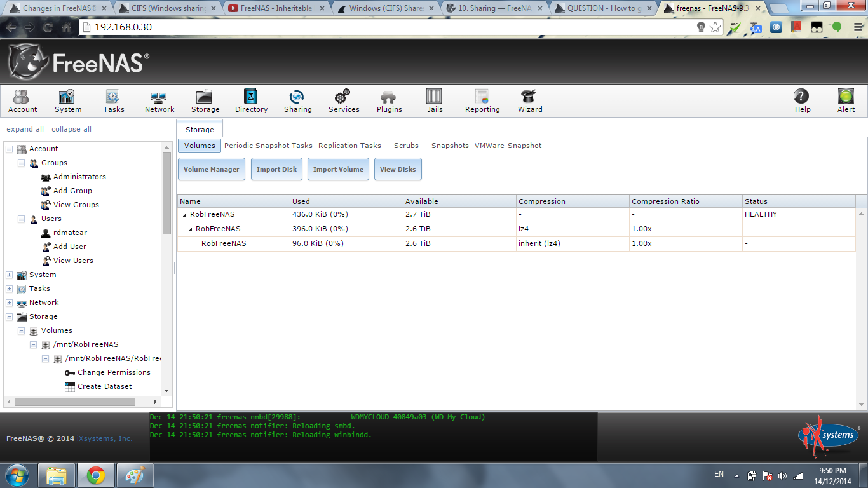Click the expand all link

[x=25, y=129]
